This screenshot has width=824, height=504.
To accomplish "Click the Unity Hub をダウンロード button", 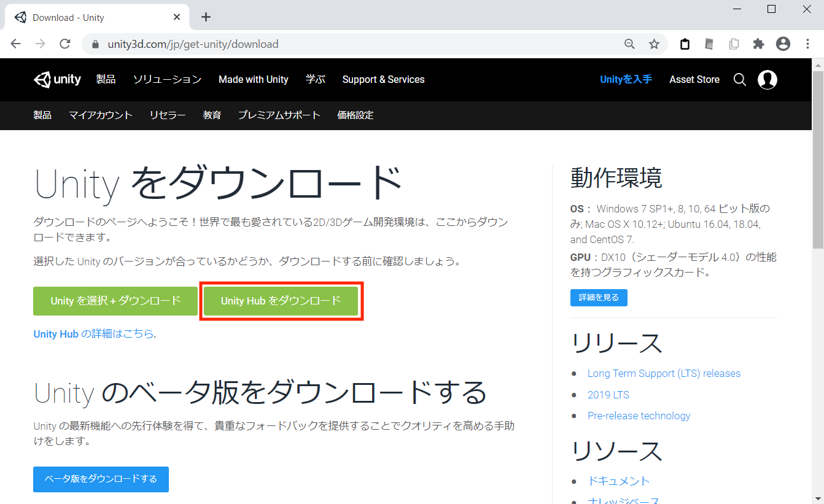I will [281, 301].
